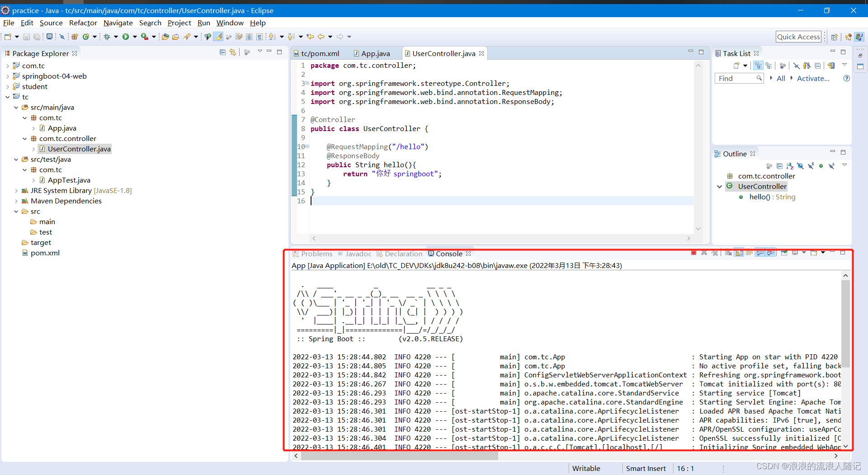868x475 pixels.
Task: Open the Navigate menu
Action: [x=118, y=23]
